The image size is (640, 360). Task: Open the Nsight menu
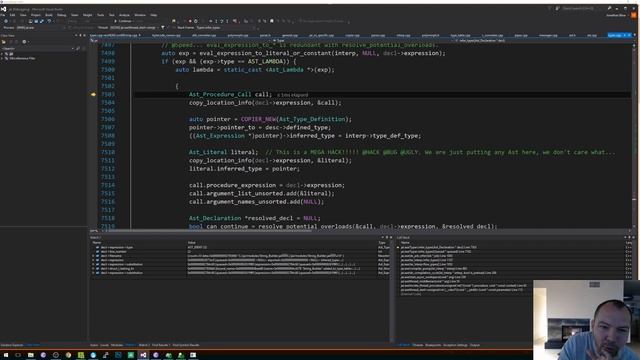87,15
